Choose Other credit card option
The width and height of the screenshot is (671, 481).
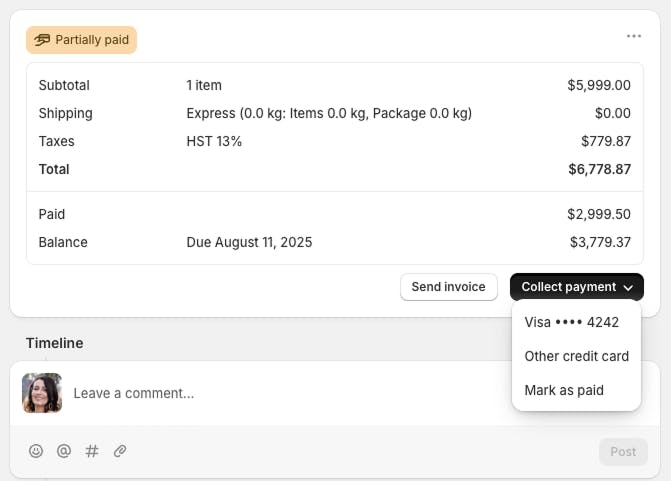(x=576, y=356)
